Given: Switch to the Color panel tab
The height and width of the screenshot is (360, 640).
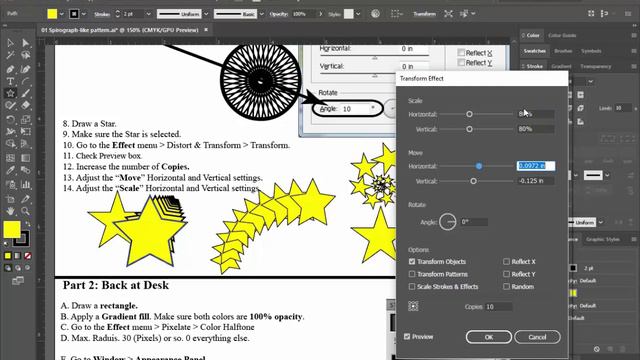Looking at the screenshot, I should (x=533, y=36).
